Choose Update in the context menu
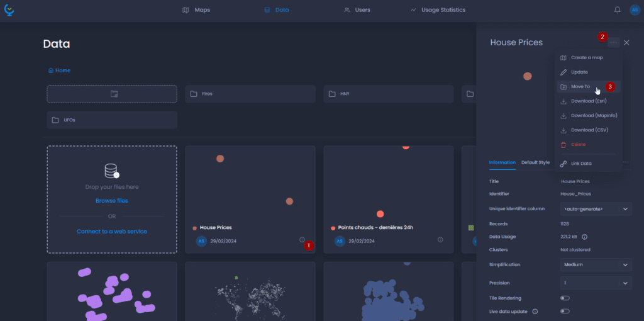This screenshot has height=321, width=644. coord(588,72)
